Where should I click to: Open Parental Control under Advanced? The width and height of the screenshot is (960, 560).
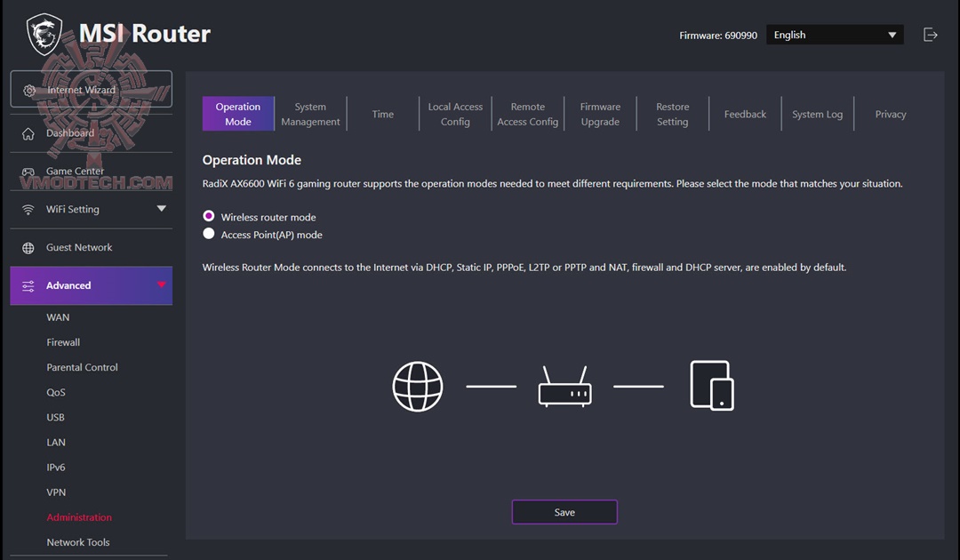(82, 367)
